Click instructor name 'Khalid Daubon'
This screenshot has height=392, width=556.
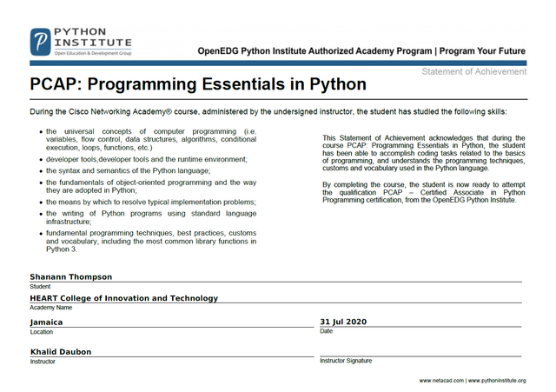coord(61,352)
